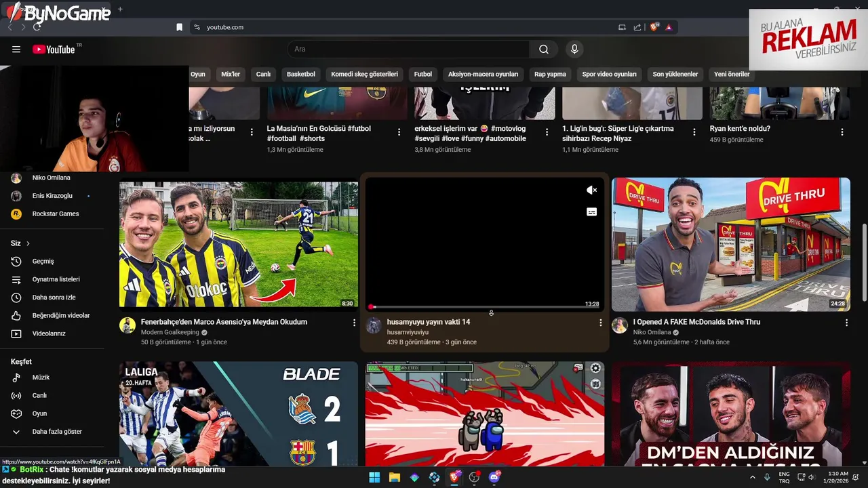Open Enis Kirazoglu subscription in sidebar
This screenshot has width=868, height=488.
[52, 196]
